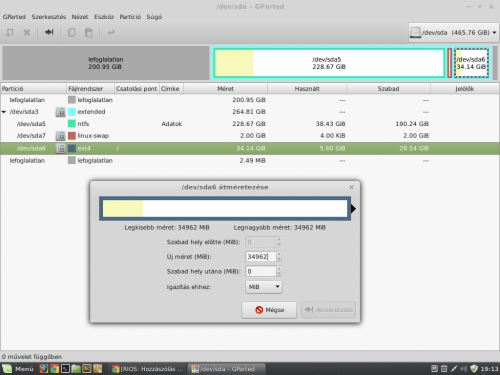This screenshot has height=375, width=500.
Task: Launch the terminal from the taskbar
Action: (65, 369)
